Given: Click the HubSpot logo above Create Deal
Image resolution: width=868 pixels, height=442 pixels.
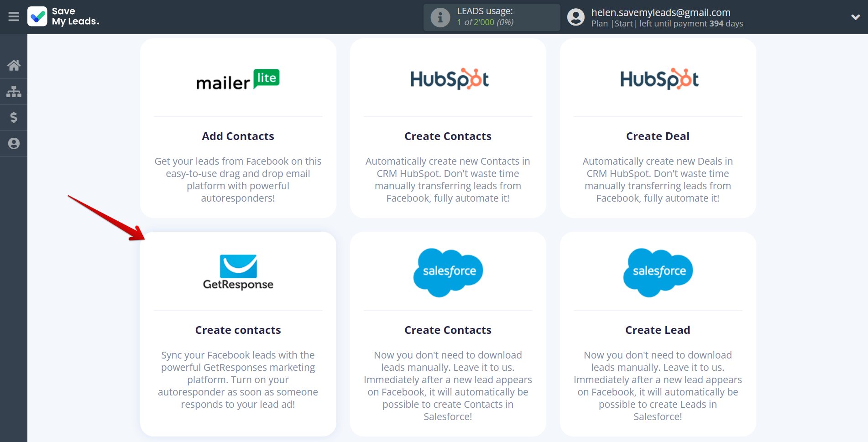Looking at the screenshot, I should (x=659, y=79).
